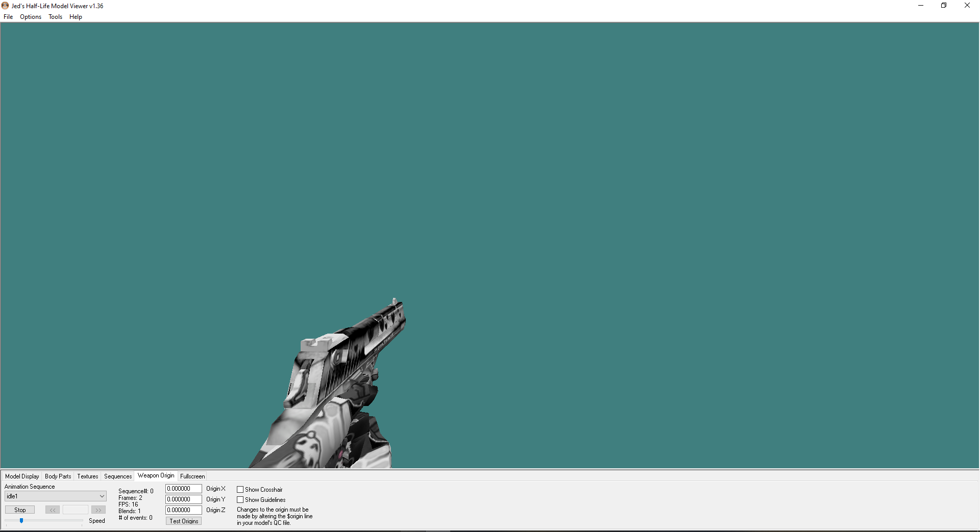This screenshot has height=532, width=980.
Task: Step to previous frame with << button
Action: 53,510
